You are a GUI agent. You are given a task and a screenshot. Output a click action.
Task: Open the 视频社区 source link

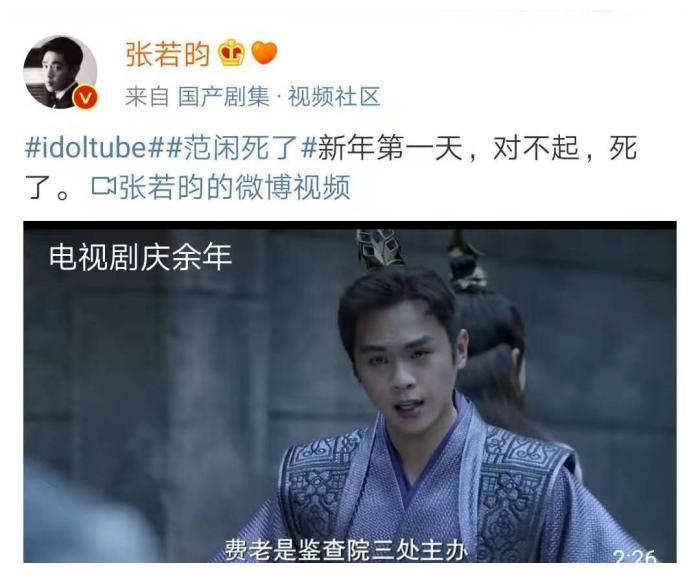coord(334,96)
